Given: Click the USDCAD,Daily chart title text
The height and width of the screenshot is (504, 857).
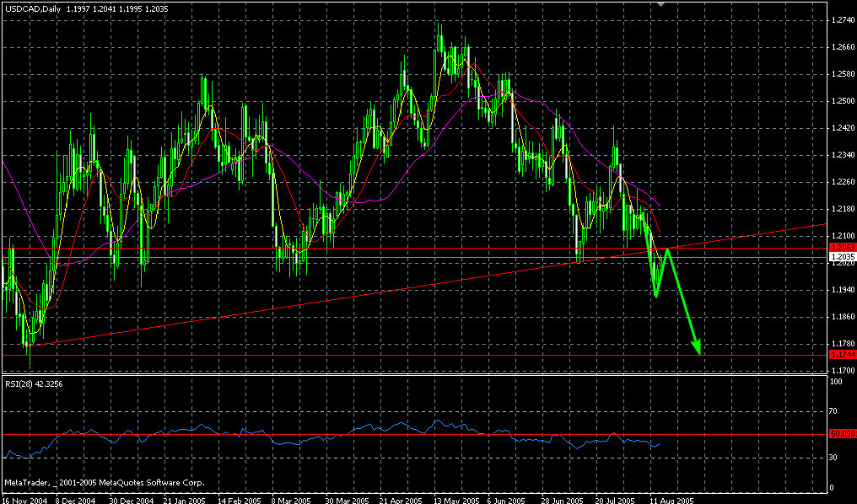Looking at the screenshot, I should pyautogui.click(x=32, y=8).
